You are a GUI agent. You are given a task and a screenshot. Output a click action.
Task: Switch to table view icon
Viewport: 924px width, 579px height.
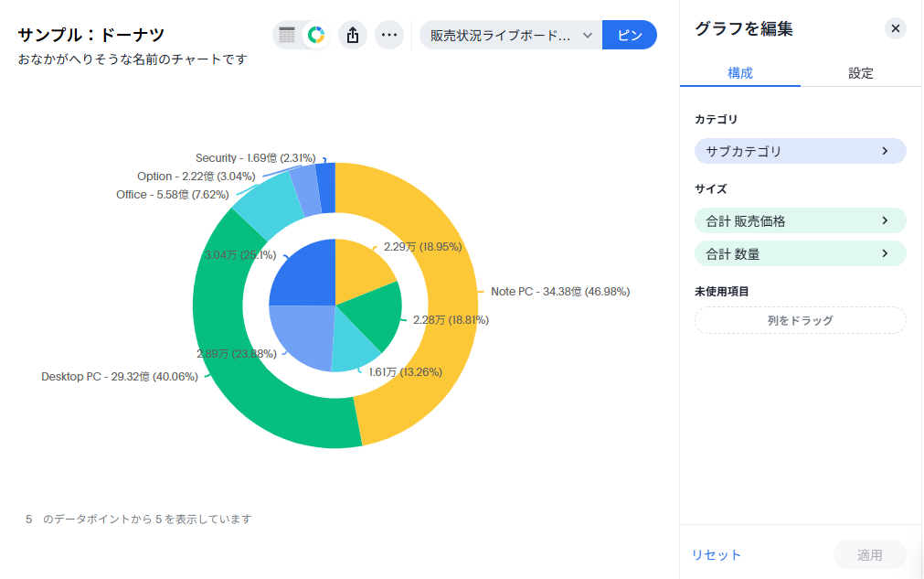(x=287, y=35)
